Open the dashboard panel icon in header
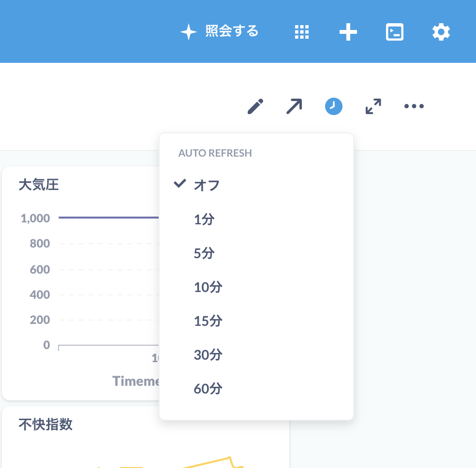 [394, 31]
